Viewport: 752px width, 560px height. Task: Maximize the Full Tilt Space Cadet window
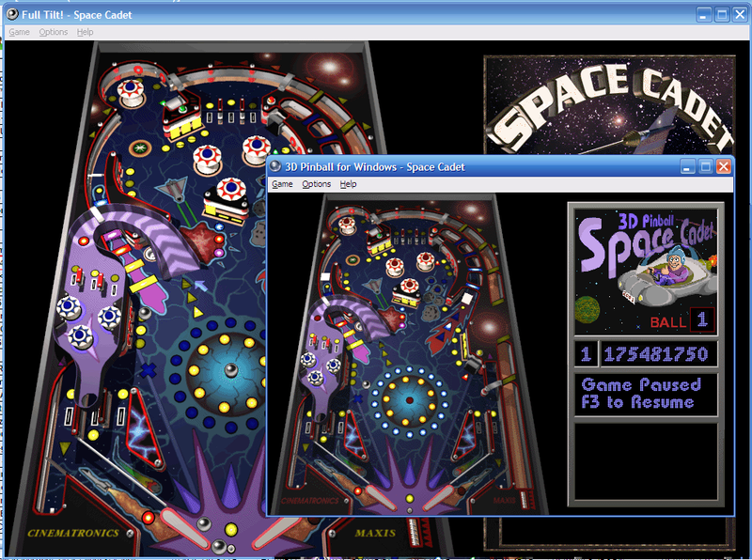[722, 15]
